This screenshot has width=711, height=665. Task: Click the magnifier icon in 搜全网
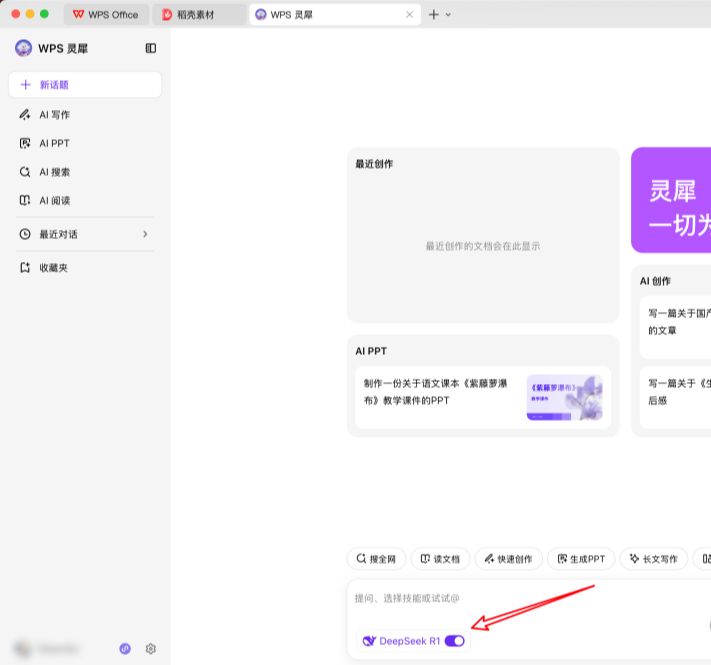[361, 558]
